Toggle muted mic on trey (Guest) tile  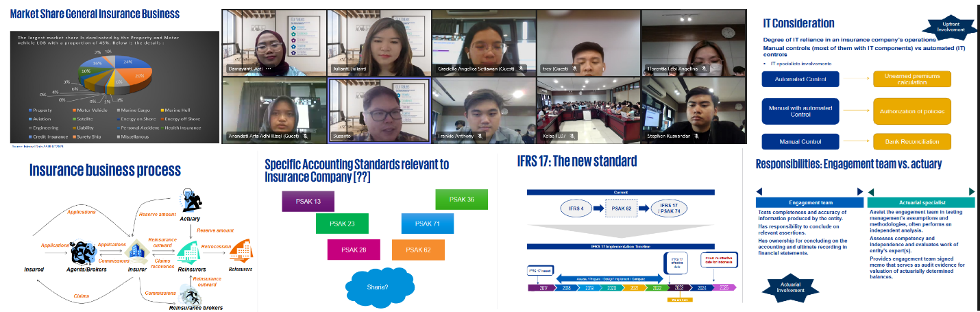pyautogui.click(x=576, y=69)
